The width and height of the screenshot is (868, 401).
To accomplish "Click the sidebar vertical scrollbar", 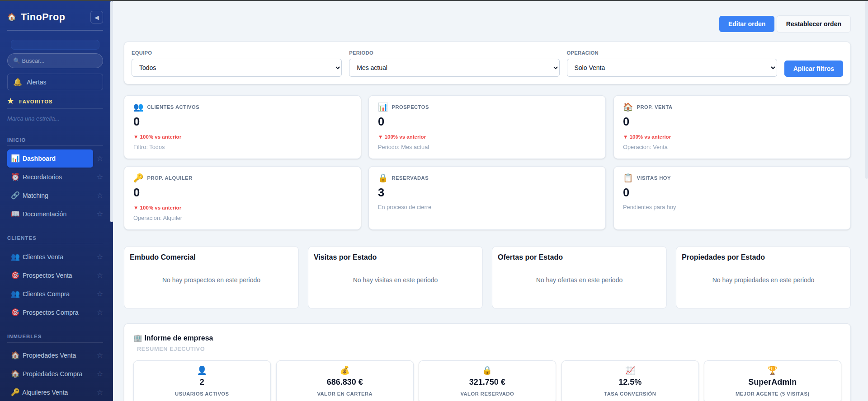I will click(111, 113).
